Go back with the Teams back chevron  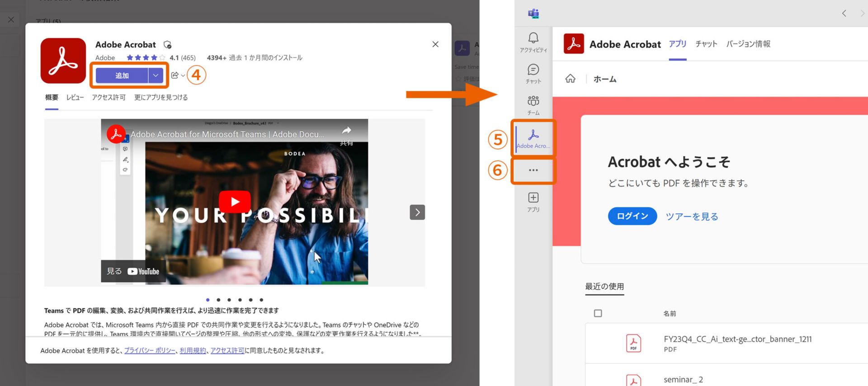[844, 13]
